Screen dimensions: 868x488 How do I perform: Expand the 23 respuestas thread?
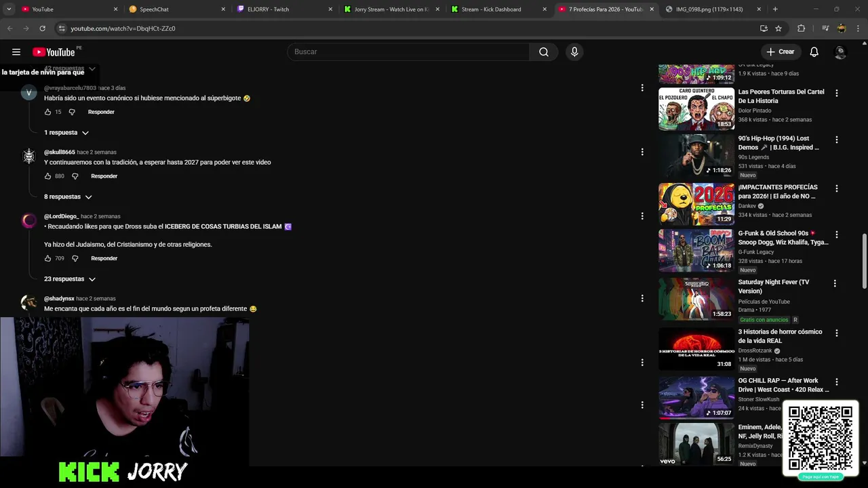pos(70,279)
